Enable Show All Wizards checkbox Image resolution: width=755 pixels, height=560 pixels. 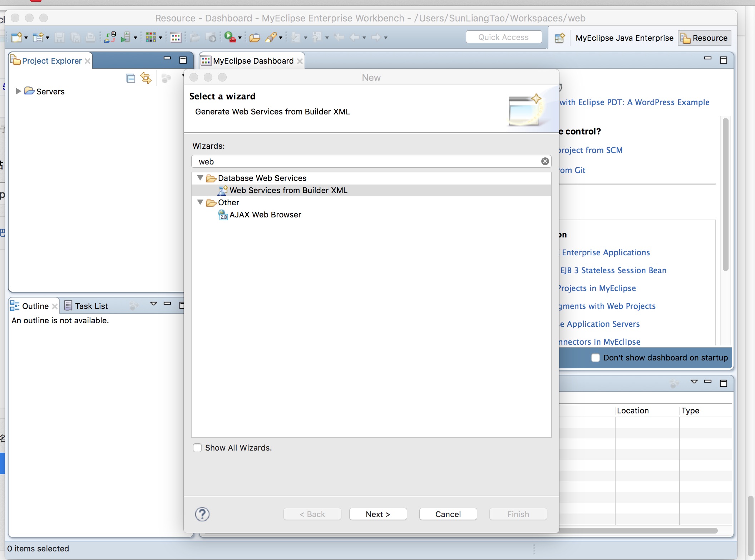[x=197, y=448]
